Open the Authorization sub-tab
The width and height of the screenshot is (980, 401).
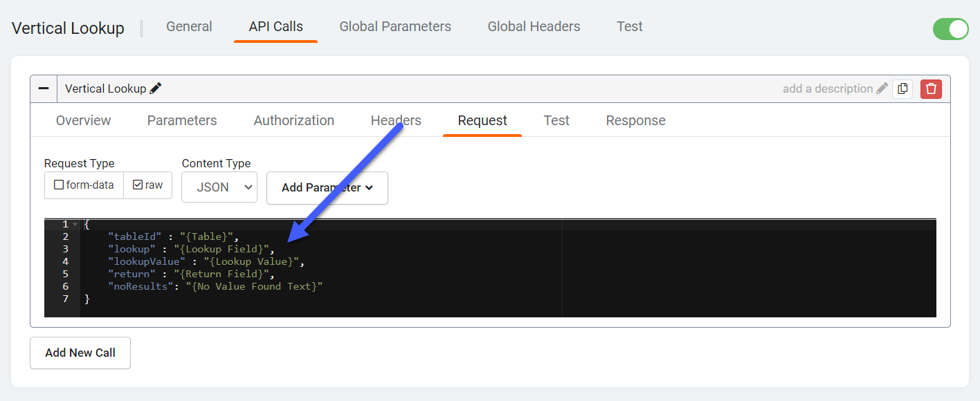294,120
